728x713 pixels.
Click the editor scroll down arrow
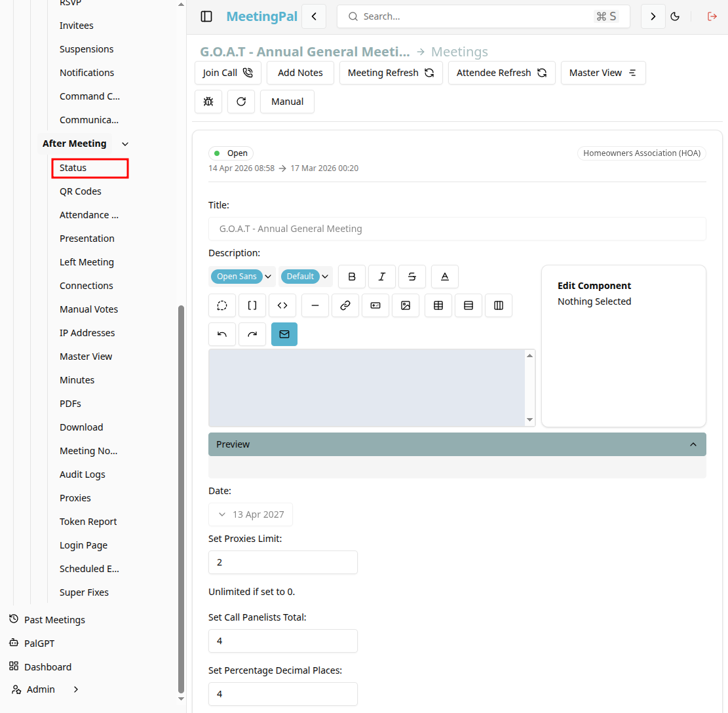pyautogui.click(x=529, y=419)
